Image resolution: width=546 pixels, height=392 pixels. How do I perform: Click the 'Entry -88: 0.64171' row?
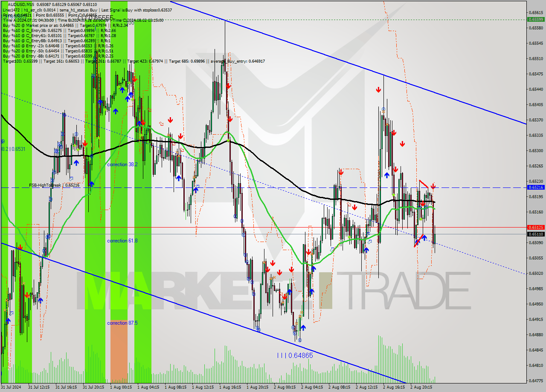click(x=58, y=56)
